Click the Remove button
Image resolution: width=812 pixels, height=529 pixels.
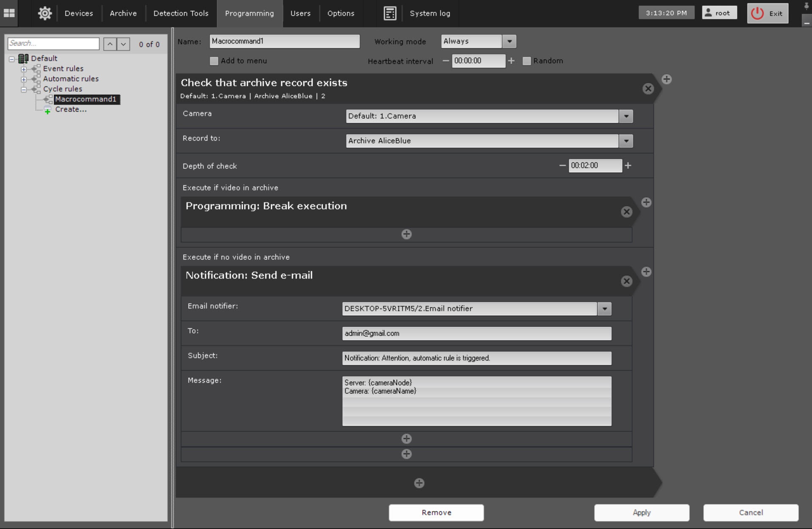(x=436, y=512)
